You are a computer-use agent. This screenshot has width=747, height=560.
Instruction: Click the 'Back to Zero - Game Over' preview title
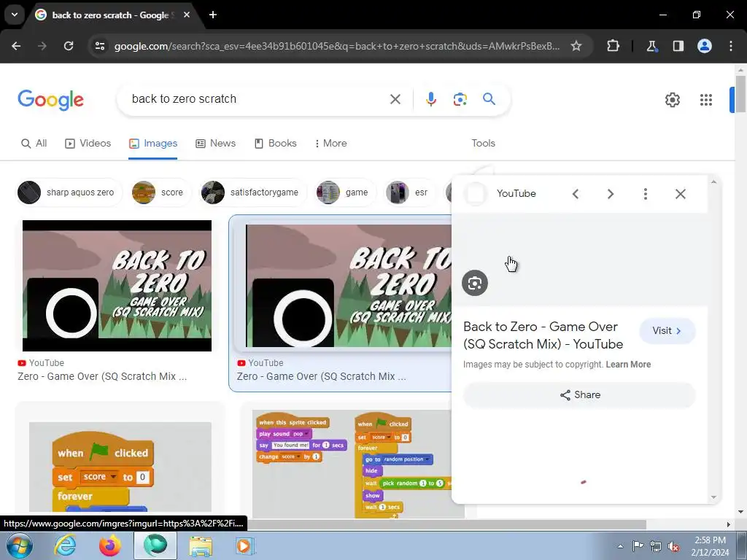[543, 335]
